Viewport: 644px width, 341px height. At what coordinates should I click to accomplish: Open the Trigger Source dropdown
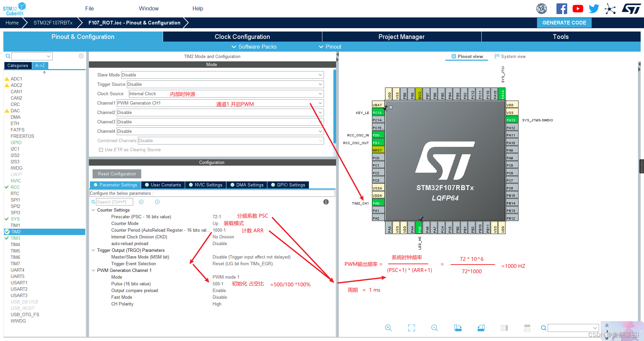click(x=225, y=84)
